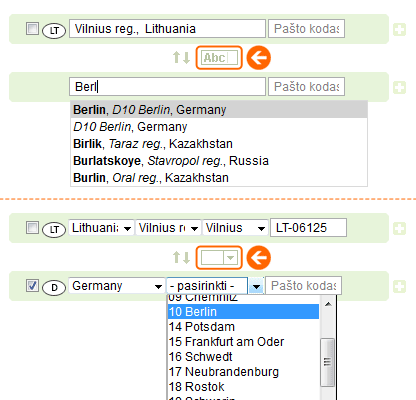Viewport: 416px width, 400px height.
Task: Click the plus icon beside LT-06125 row
Action: point(399,229)
